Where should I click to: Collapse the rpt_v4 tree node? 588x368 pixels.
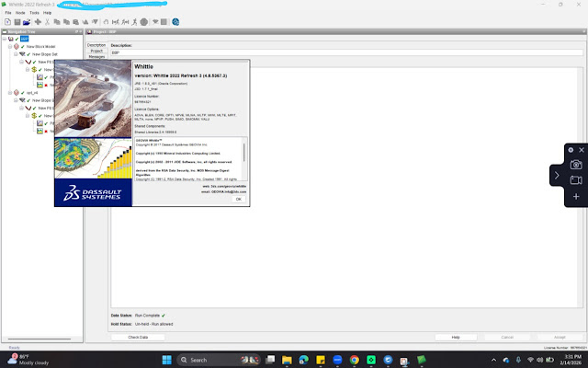[x=10, y=93]
